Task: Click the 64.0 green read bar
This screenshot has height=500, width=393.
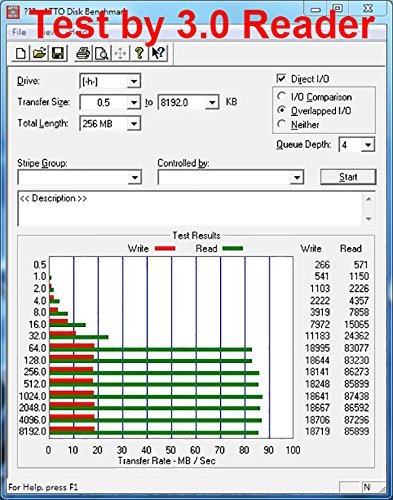Action: click(x=151, y=349)
